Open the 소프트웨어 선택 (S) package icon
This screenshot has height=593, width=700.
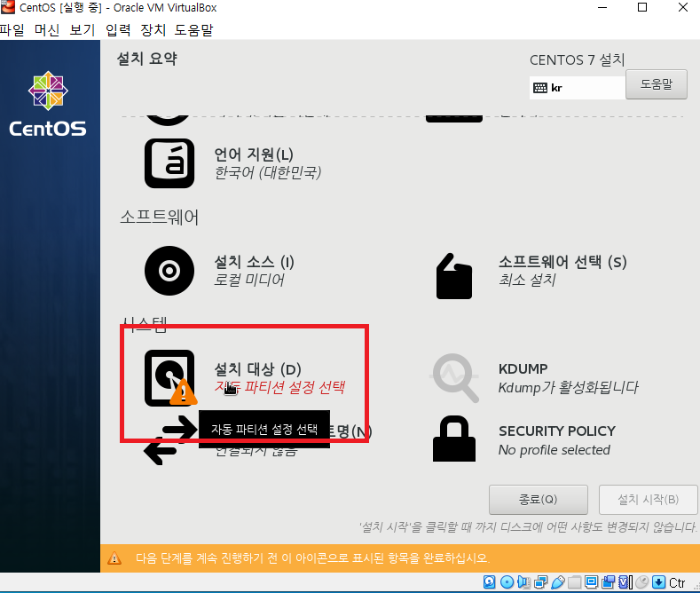click(x=454, y=276)
